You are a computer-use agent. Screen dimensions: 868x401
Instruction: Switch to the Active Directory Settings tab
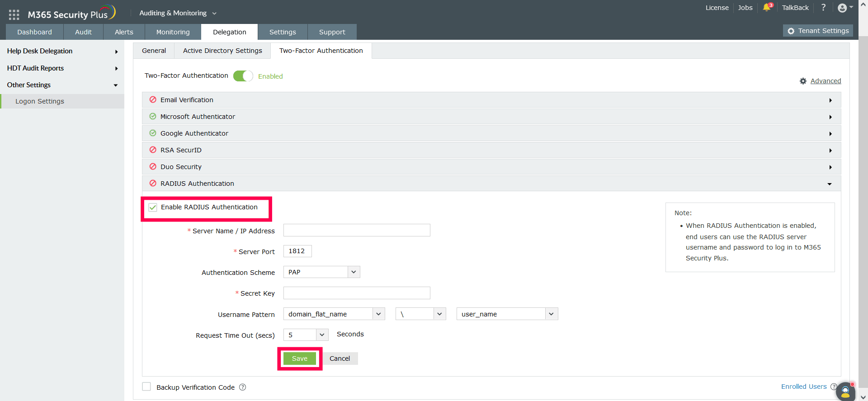pyautogui.click(x=222, y=51)
